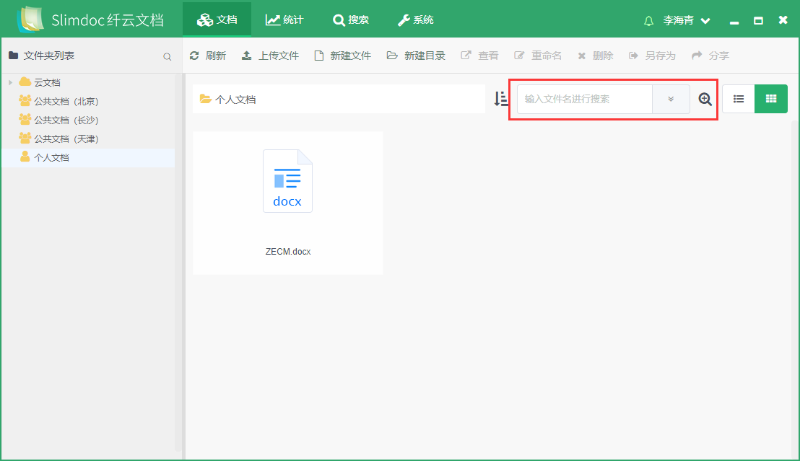Switch to grid thumbnail view
Screen dimensions: 800x461
tap(771, 99)
